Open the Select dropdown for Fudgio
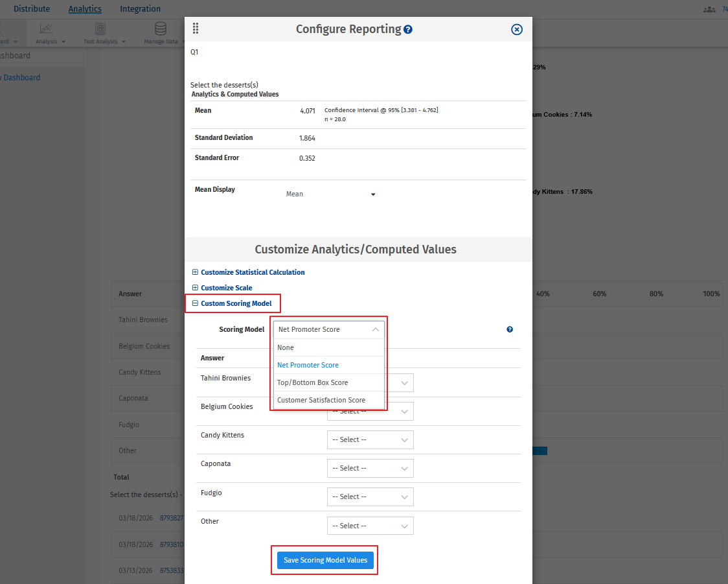 [370, 496]
